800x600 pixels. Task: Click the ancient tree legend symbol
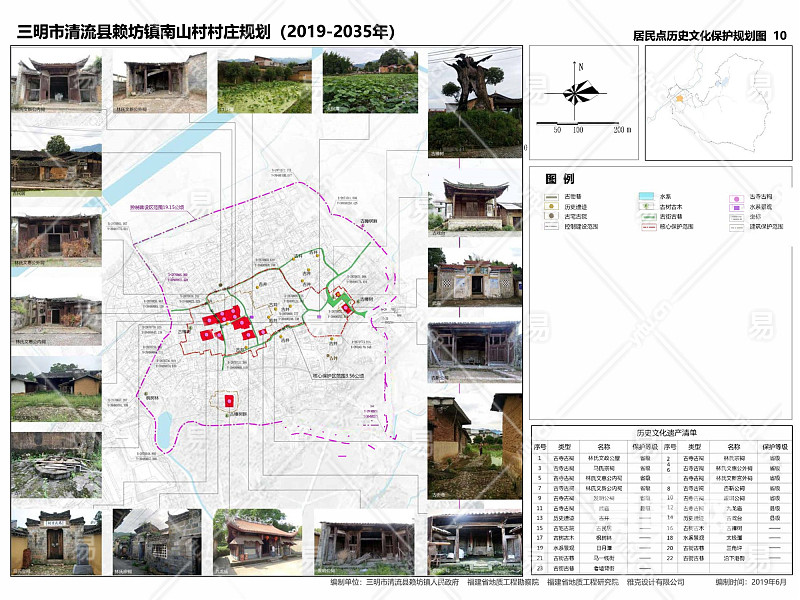(646, 206)
